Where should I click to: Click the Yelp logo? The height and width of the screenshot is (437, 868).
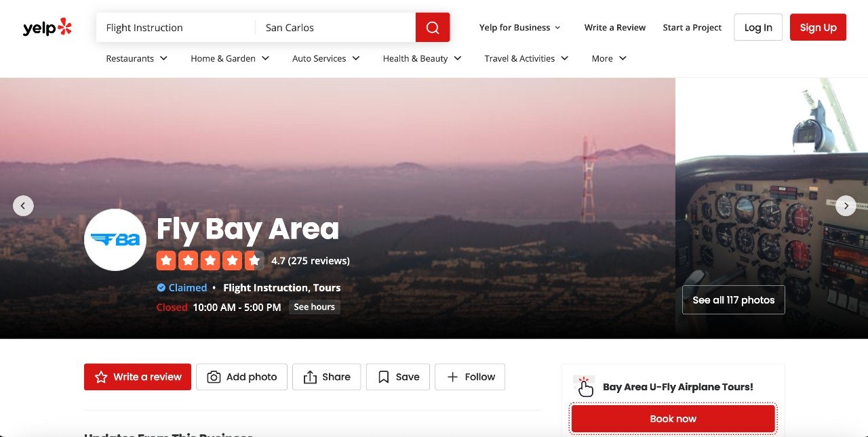pos(47,27)
